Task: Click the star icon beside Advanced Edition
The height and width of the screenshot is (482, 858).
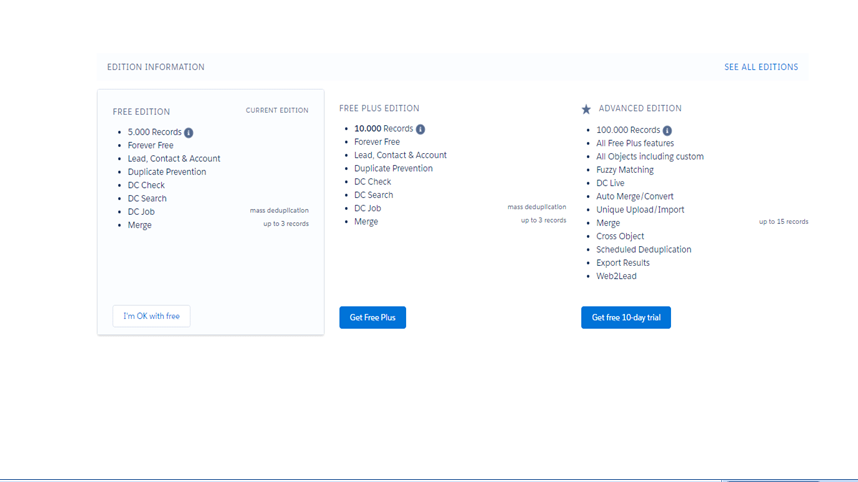Action: pyautogui.click(x=586, y=109)
